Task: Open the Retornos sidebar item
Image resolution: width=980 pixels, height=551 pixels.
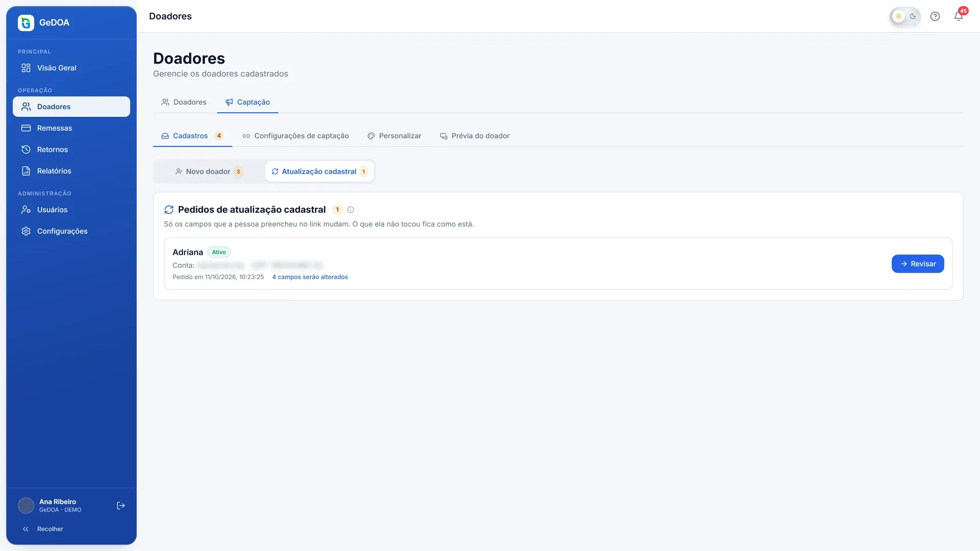Action: pyautogui.click(x=71, y=149)
